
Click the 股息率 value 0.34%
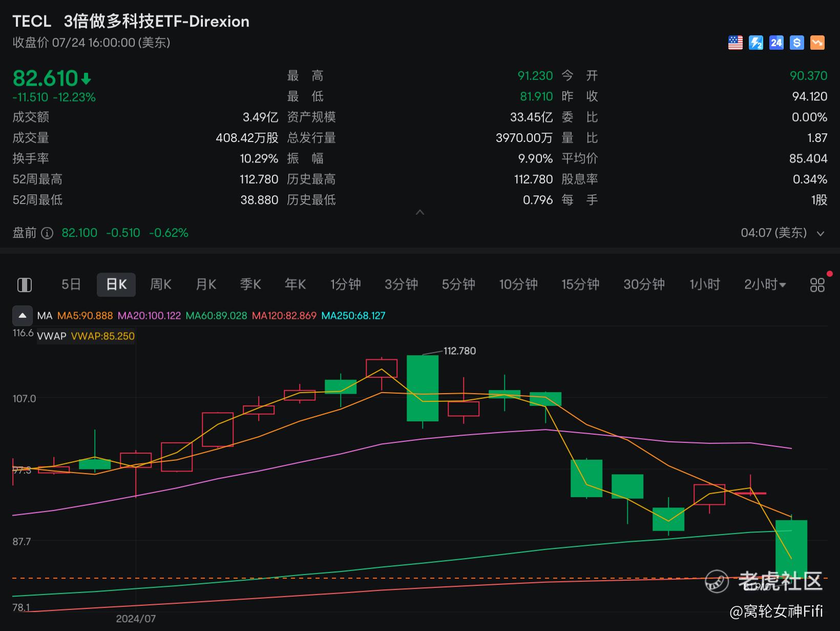pos(810,179)
